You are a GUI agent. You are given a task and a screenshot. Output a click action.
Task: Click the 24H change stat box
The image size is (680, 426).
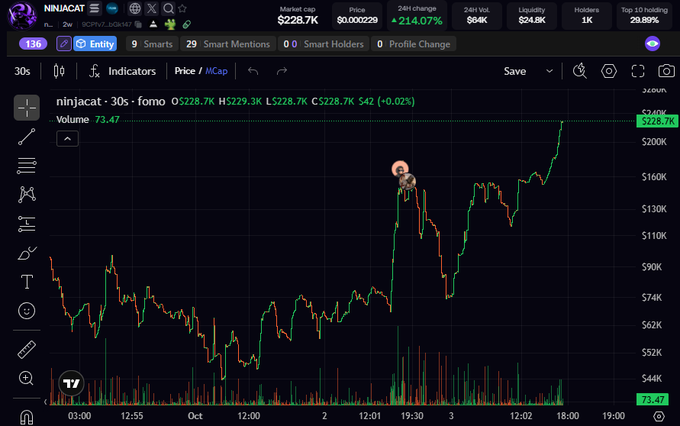(417, 16)
